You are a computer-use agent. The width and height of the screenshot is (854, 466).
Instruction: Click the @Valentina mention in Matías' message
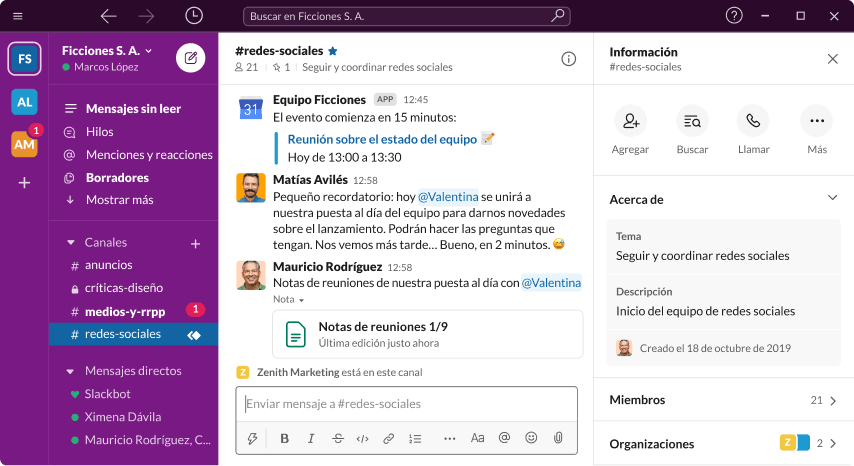[x=448, y=197]
